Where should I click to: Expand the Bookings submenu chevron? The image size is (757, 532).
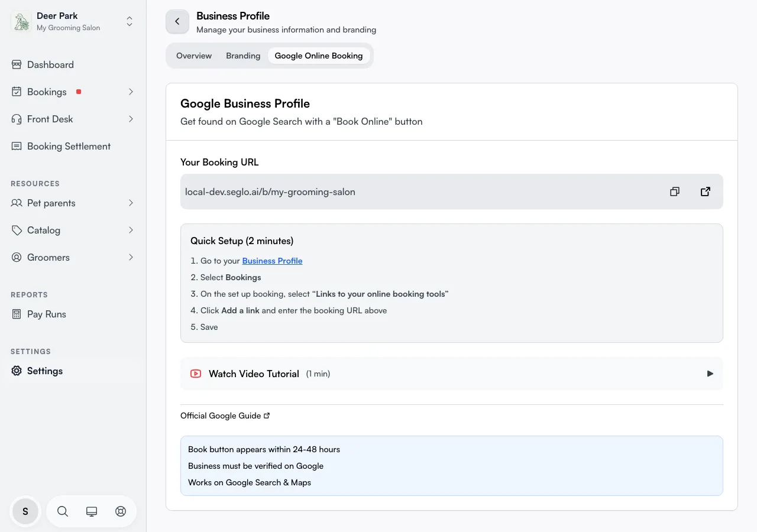[131, 92]
